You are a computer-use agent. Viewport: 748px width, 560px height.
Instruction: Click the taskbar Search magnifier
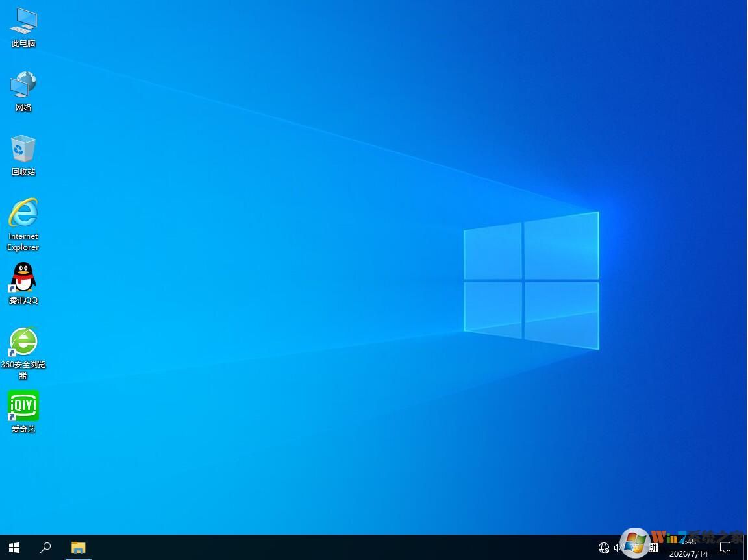[x=45, y=547]
